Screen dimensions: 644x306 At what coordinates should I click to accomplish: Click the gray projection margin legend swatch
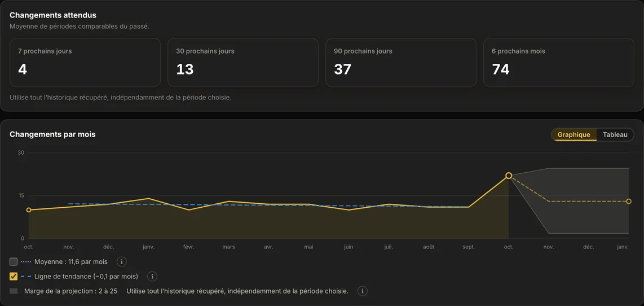[x=14, y=291]
